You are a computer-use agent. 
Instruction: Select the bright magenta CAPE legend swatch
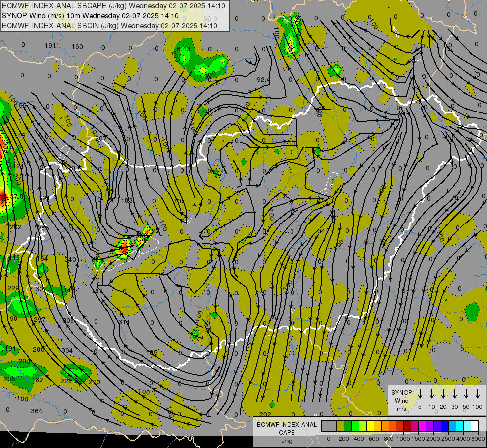click(x=422, y=426)
